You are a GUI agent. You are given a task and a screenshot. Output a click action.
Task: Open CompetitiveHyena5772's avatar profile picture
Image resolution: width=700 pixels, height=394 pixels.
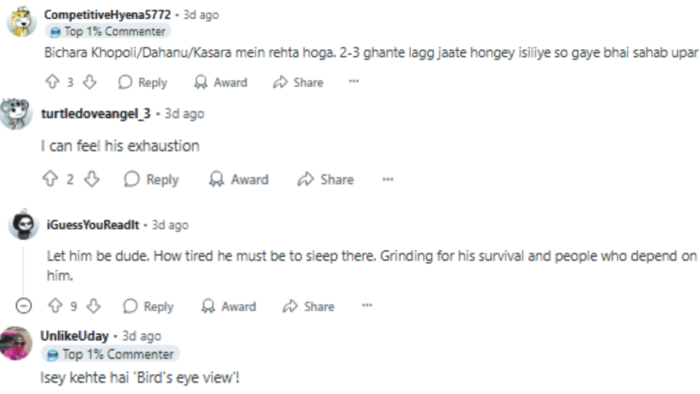click(21, 21)
